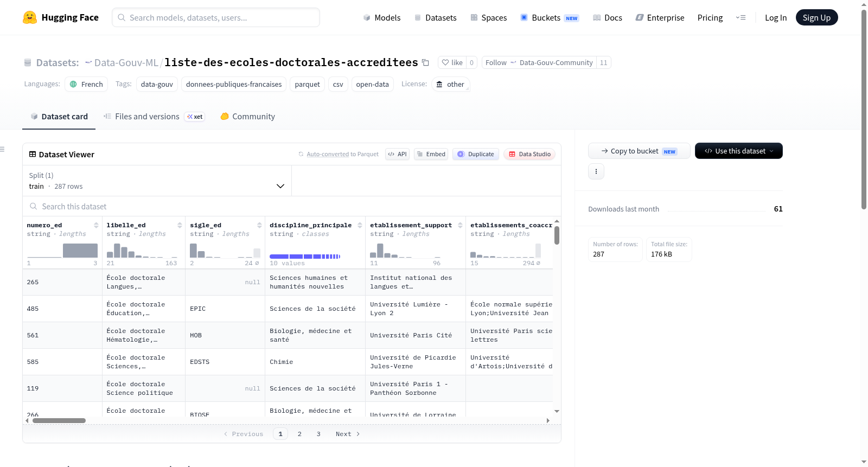This screenshot has width=868, height=467.
Task: Open the API button in Dataset Viewer
Action: click(397, 154)
